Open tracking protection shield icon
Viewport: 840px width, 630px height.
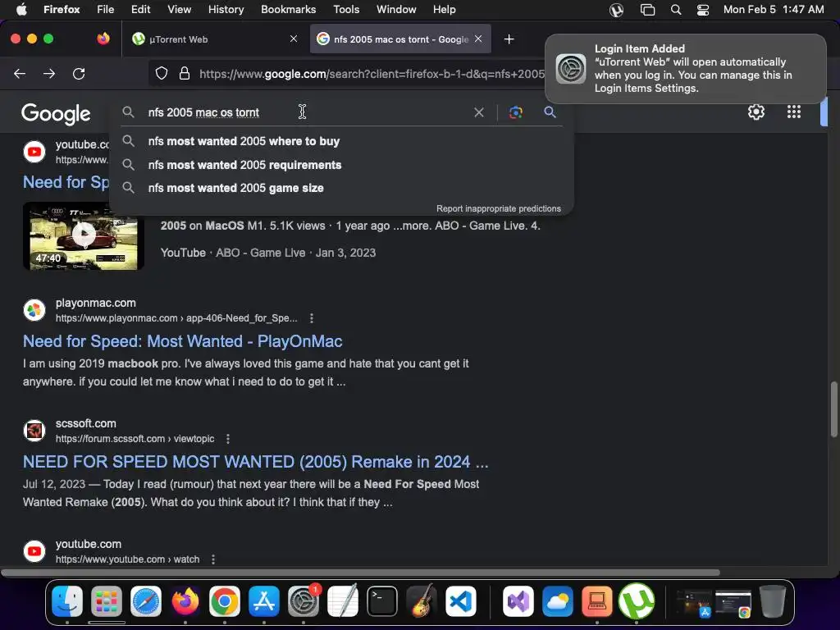[162, 73]
